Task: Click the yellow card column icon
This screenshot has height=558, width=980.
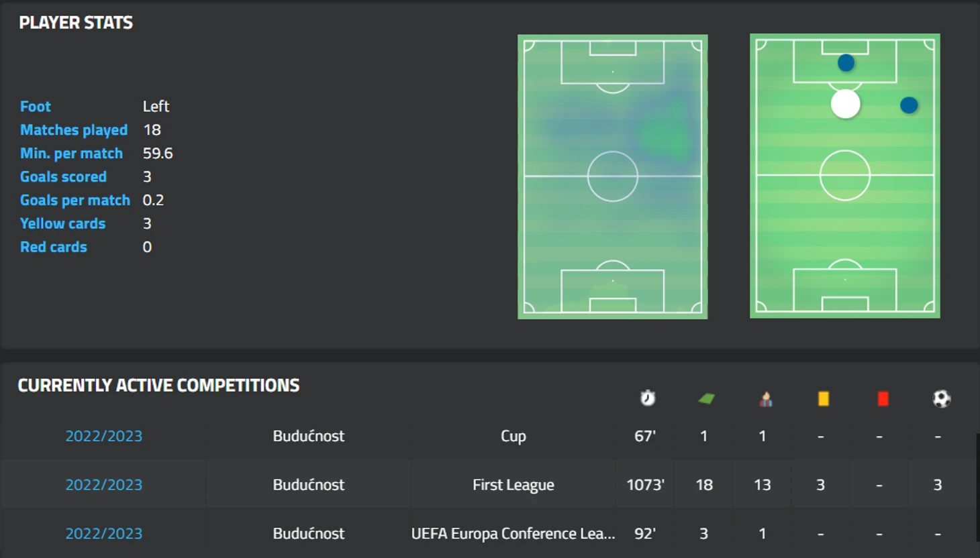Action: pos(824,399)
